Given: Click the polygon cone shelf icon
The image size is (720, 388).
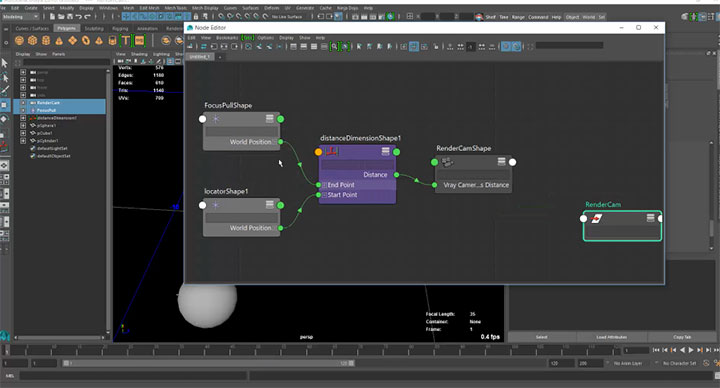Looking at the screenshot, I should pos(59,41).
